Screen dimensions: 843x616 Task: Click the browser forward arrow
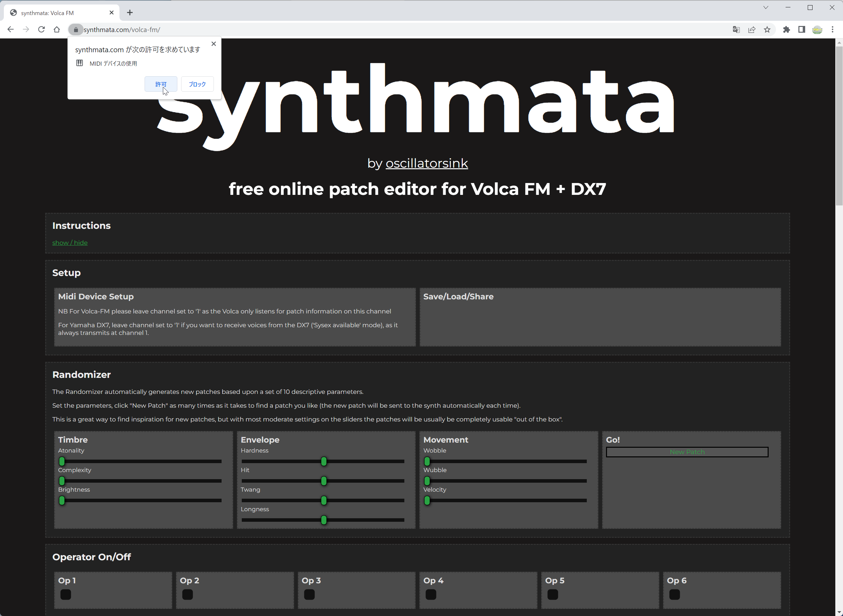[x=26, y=29]
